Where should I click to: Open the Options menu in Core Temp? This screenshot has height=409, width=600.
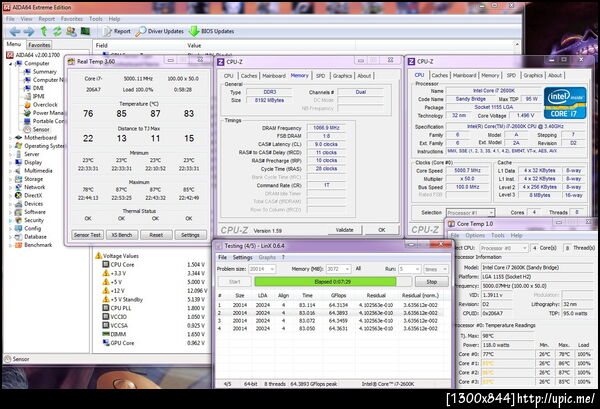(x=475, y=236)
